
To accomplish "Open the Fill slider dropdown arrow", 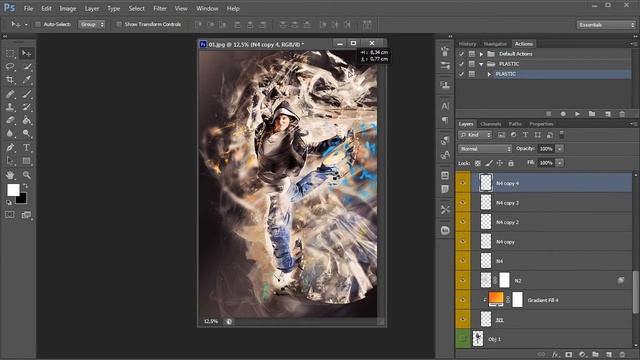I will coord(560,163).
